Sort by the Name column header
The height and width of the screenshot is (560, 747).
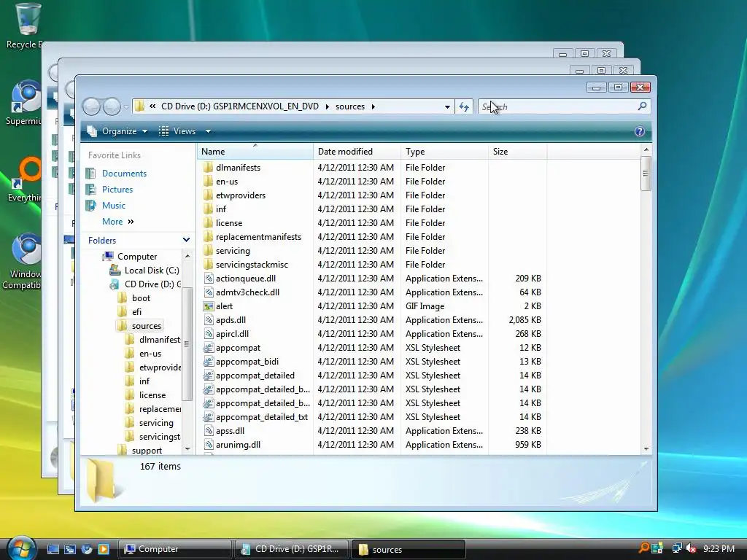(x=255, y=152)
